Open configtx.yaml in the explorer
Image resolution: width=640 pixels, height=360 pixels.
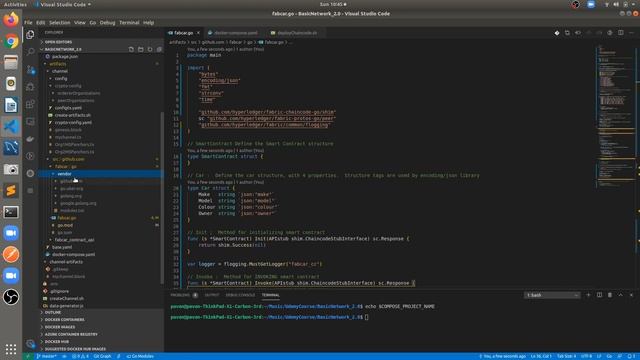(x=68, y=108)
